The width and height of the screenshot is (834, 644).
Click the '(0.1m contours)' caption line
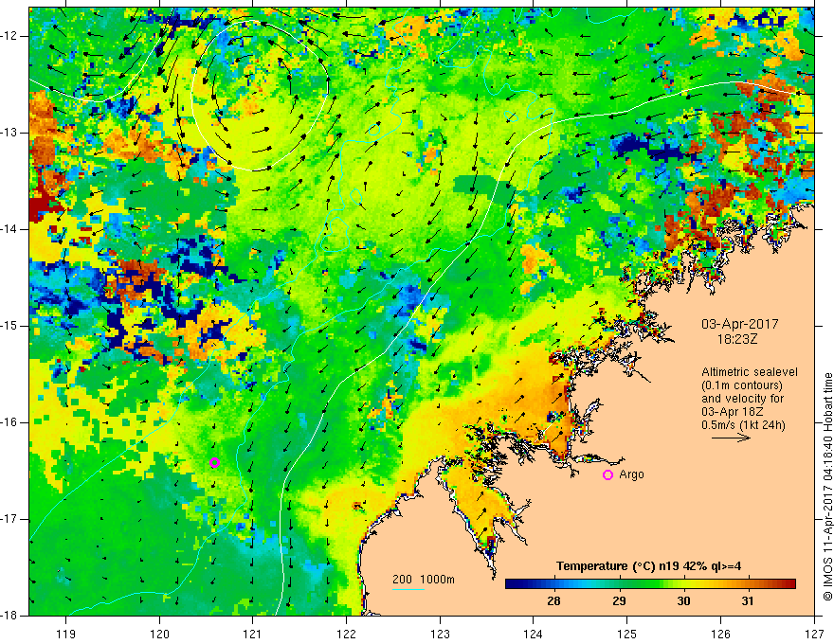click(x=742, y=385)
